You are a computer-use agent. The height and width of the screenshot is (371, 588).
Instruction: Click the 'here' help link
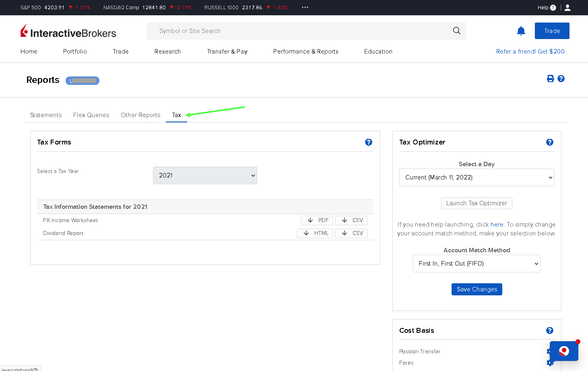coord(497,225)
